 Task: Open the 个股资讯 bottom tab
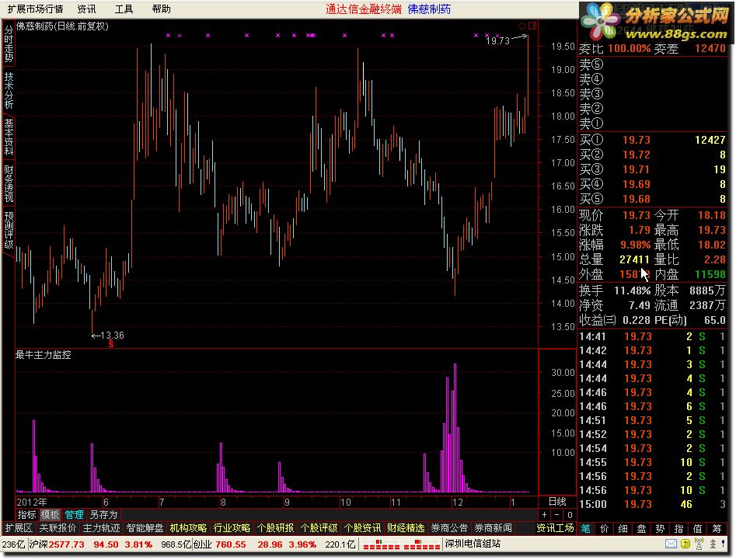click(x=362, y=528)
